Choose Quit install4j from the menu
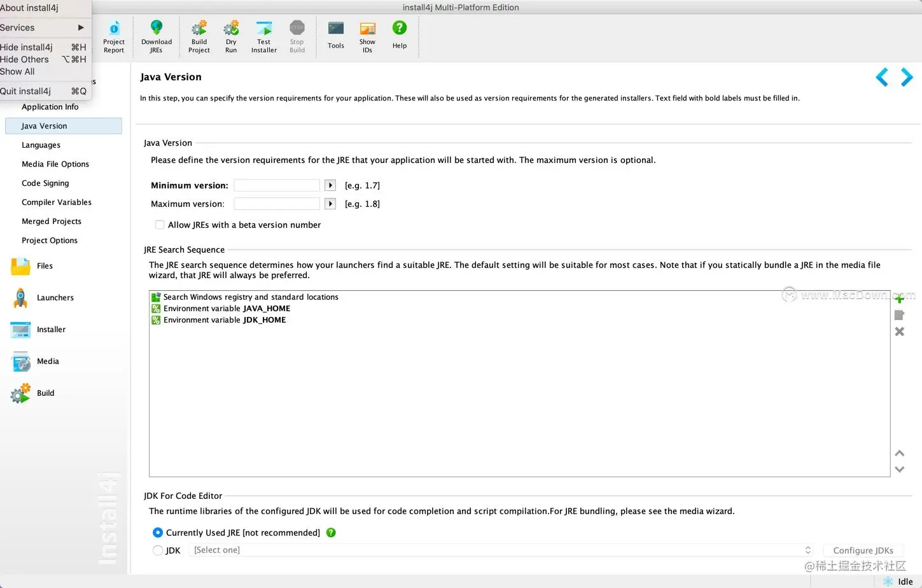 (x=45, y=91)
